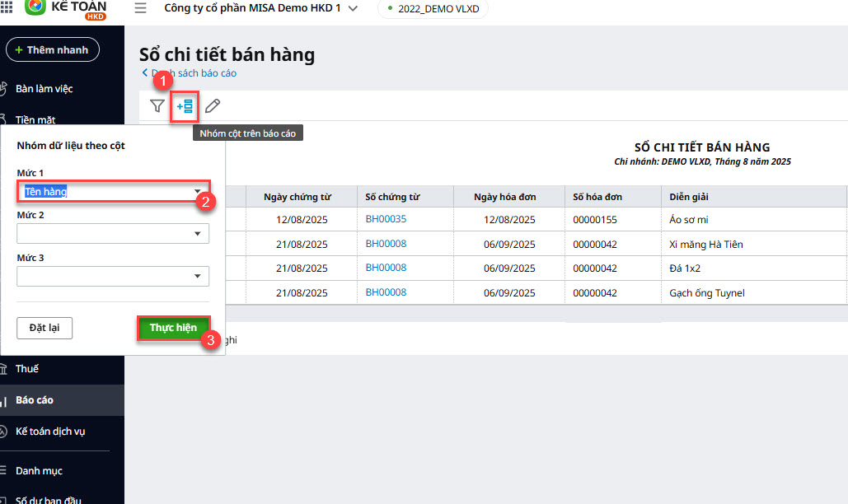Click the Thêm nhanh button
This screenshot has width=848, height=504.
coord(53,50)
